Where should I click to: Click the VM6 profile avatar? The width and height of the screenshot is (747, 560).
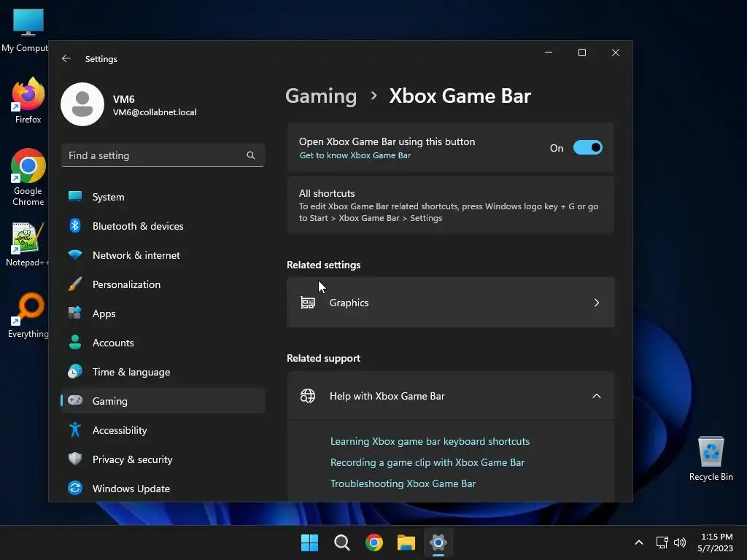82,104
